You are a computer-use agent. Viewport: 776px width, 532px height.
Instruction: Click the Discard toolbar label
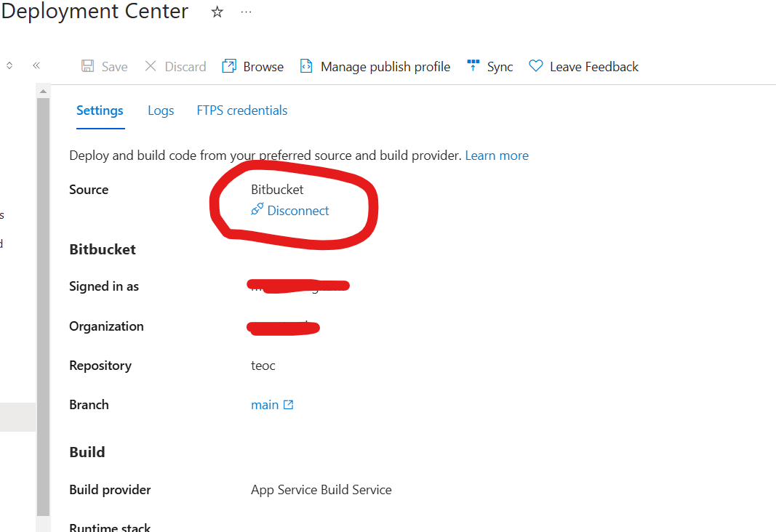(x=185, y=67)
